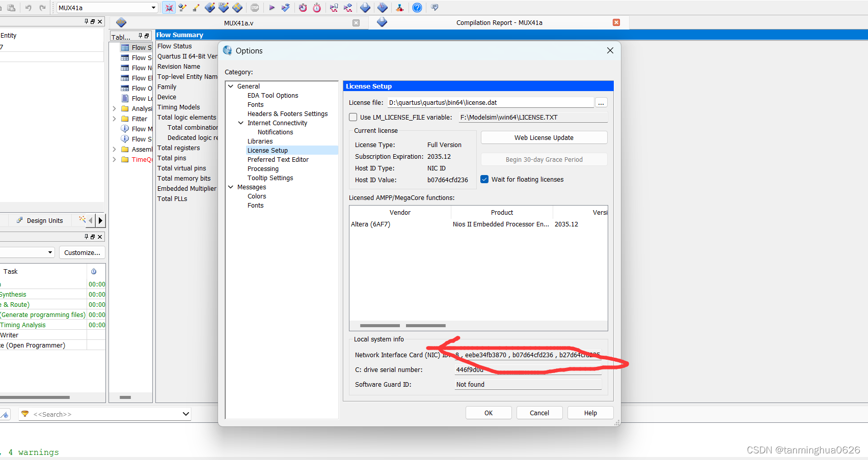
Task: Click the highlighted Settings icon beside the MUX41a dropdown
Action: click(169, 8)
